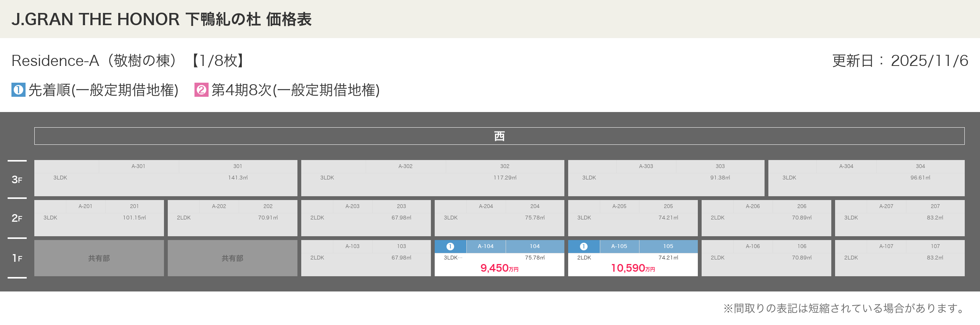Click the 2LDK label in unit A-107
This screenshot has height=325, width=980.
coord(851,258)
